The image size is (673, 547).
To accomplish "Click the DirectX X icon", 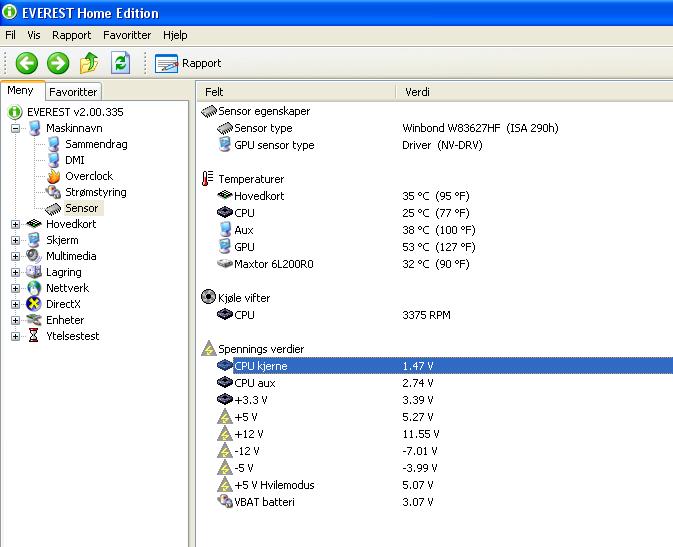I will (x=33, y=304).
